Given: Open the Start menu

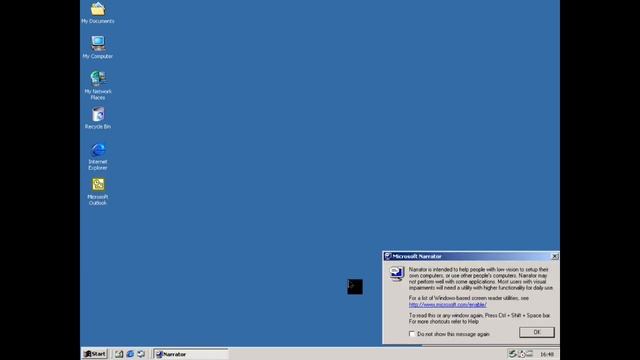Looking at the screenshot, I should pyautogui.click(x=95, y=354).
